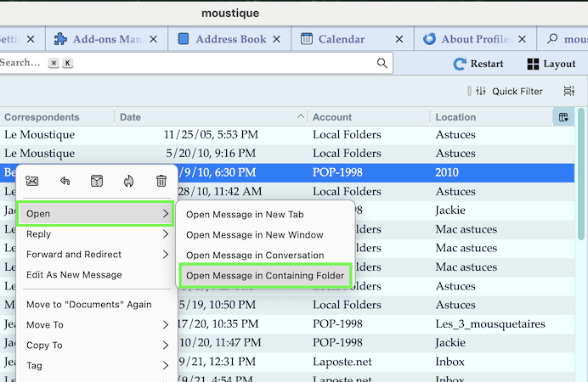
Task: Expand the Reply submenu
Action: click(95, 234)
